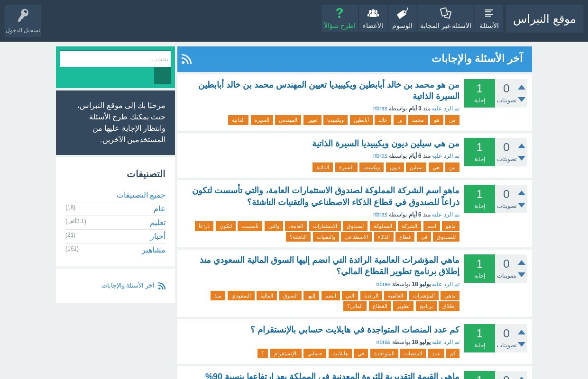The height and width of the screenshot is (379, 588).
Task: Click tag ديون on second question
Action: click(395, 167)
